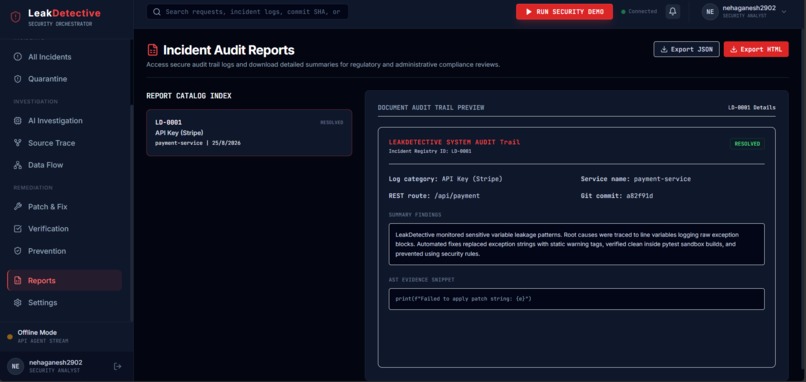Viewport: 806px width, 382px height.
Task: Click the LD-0001 Details link
Action: (752, 107)
